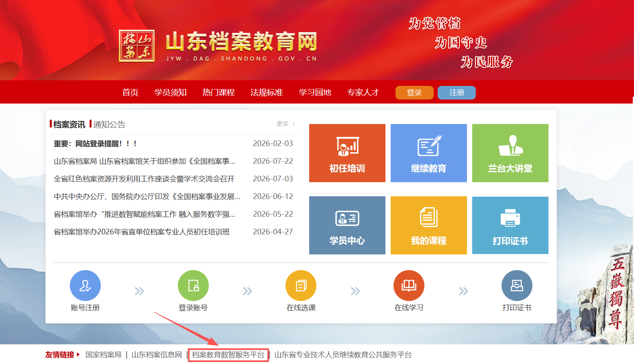Open the 继续教育 tile icon
Screen dimensions: 634x364
[429, 146]
